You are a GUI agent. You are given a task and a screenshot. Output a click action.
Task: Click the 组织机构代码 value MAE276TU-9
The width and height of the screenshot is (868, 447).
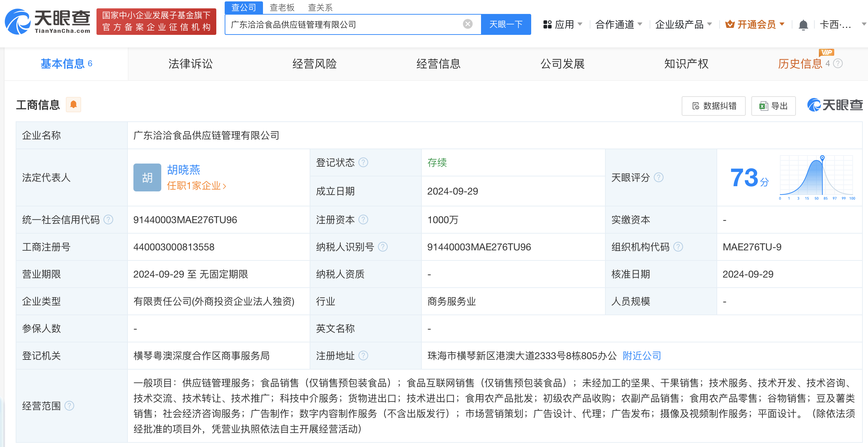752,247
